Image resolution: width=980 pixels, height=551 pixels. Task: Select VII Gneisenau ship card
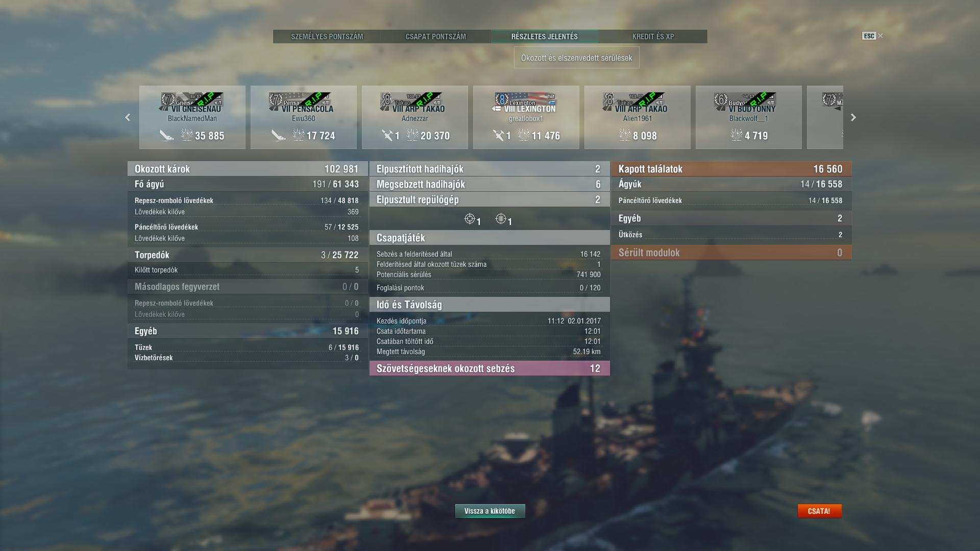click(192, 117)
